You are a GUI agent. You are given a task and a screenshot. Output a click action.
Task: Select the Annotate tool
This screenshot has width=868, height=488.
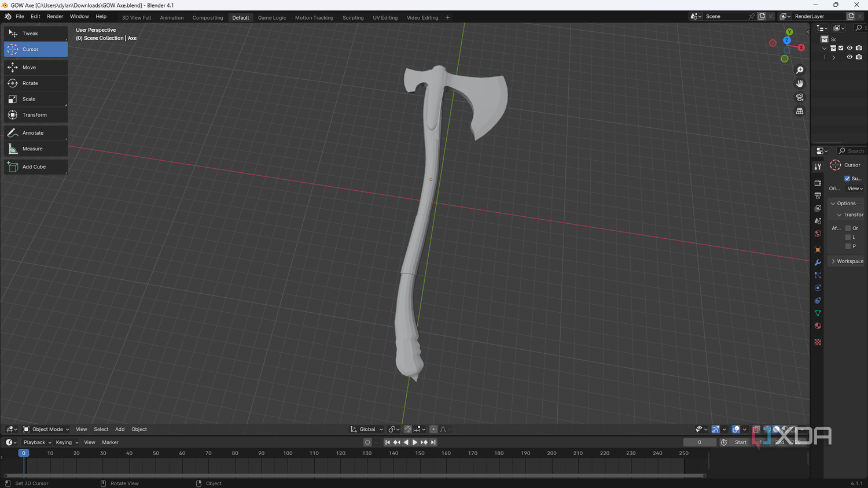(x=36, y=133)
